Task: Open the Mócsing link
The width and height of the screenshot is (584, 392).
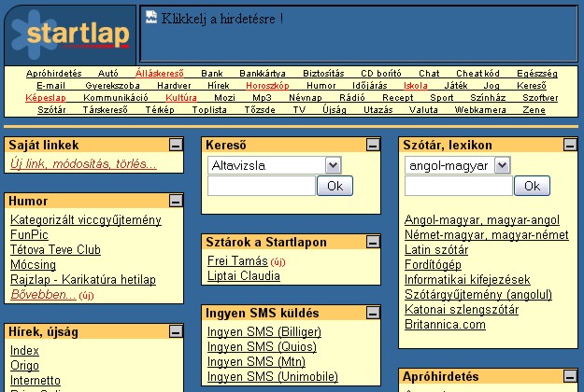Action: click(33, 264)
